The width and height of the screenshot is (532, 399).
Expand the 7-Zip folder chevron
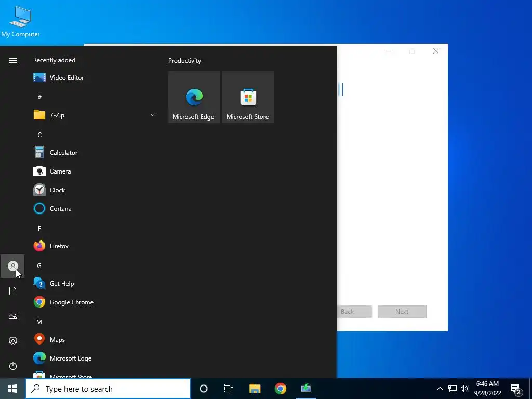(153, 115)
